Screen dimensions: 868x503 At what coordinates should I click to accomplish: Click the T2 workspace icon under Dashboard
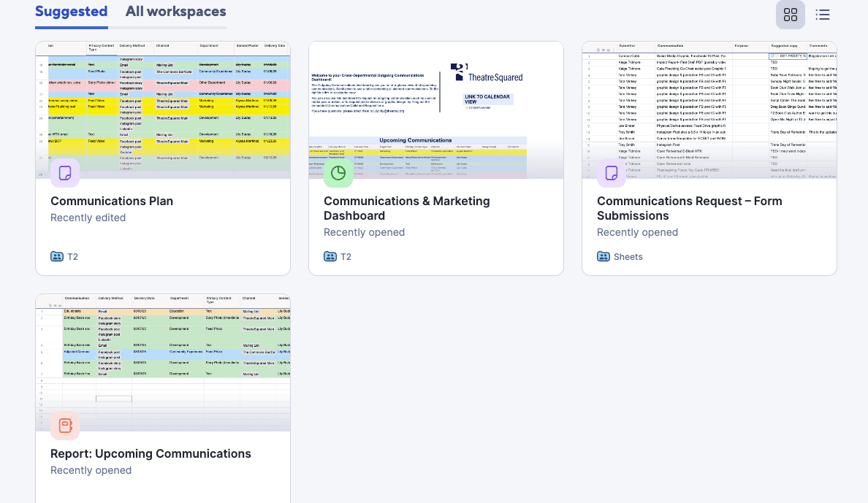tap(330, 256)
